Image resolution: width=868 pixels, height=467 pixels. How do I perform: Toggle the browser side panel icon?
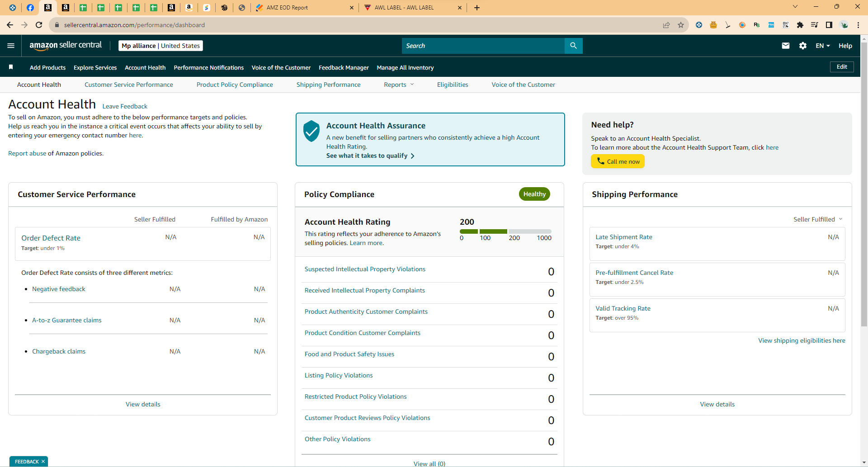coord(829,25)
